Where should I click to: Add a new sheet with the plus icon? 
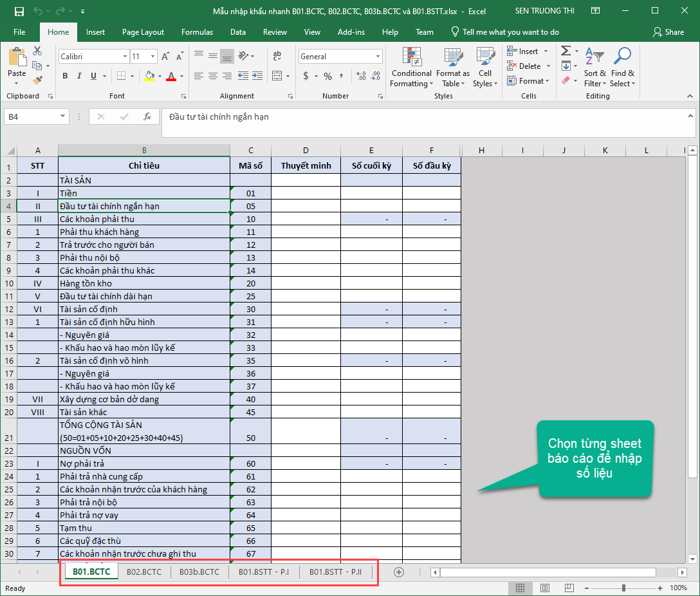pos(399,572)
